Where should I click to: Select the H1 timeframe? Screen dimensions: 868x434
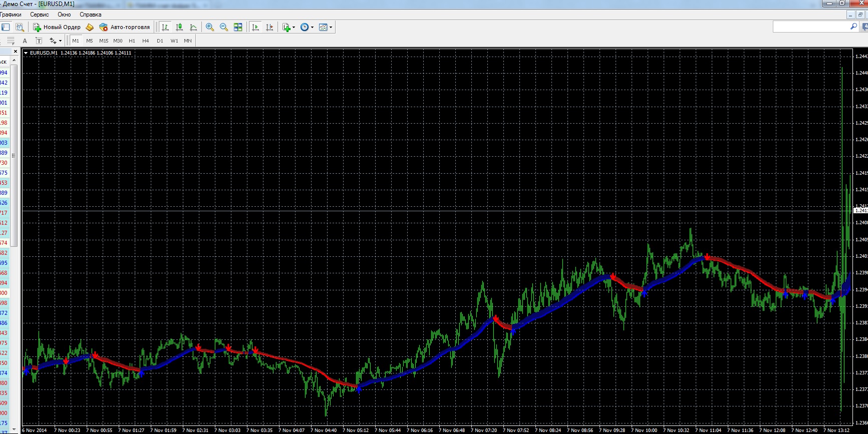pos(132,41)
